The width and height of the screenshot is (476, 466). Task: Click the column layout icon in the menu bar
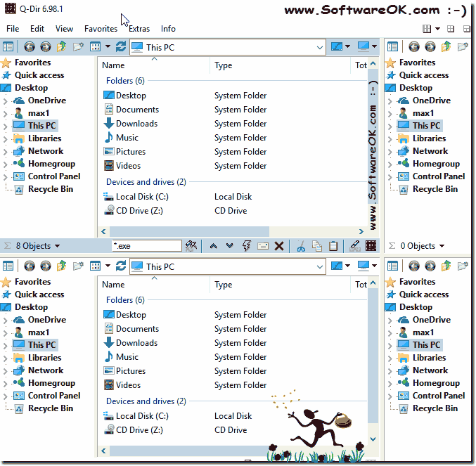427,29
